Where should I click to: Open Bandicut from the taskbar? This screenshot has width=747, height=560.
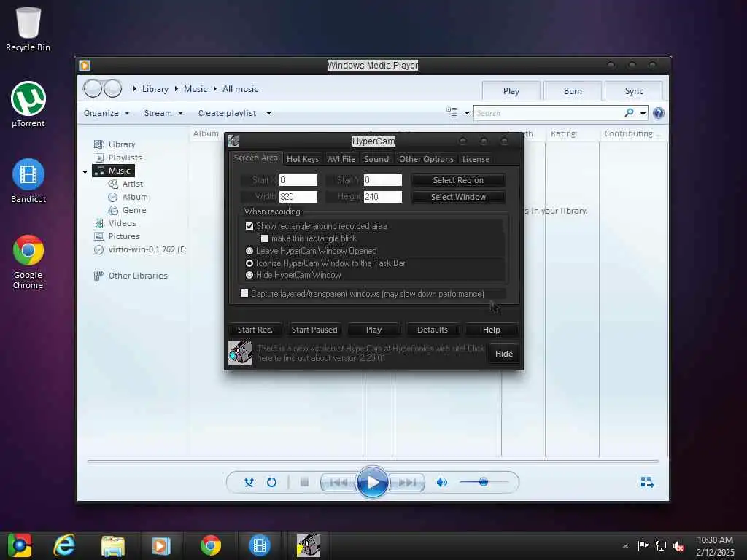(260, 545)
